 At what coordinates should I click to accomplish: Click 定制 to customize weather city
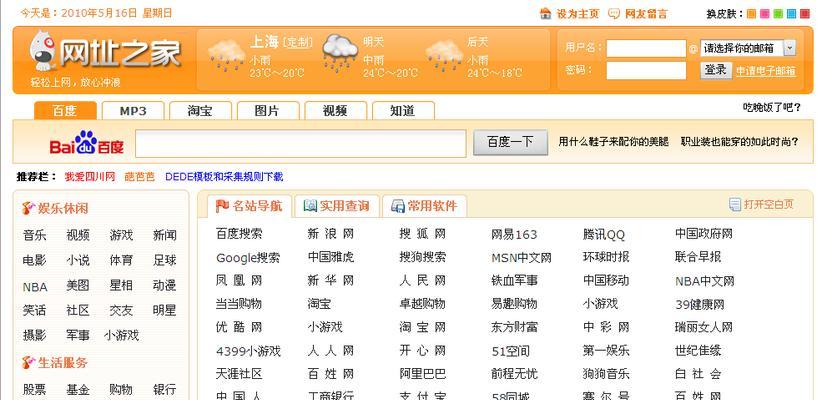click(297, 42)
